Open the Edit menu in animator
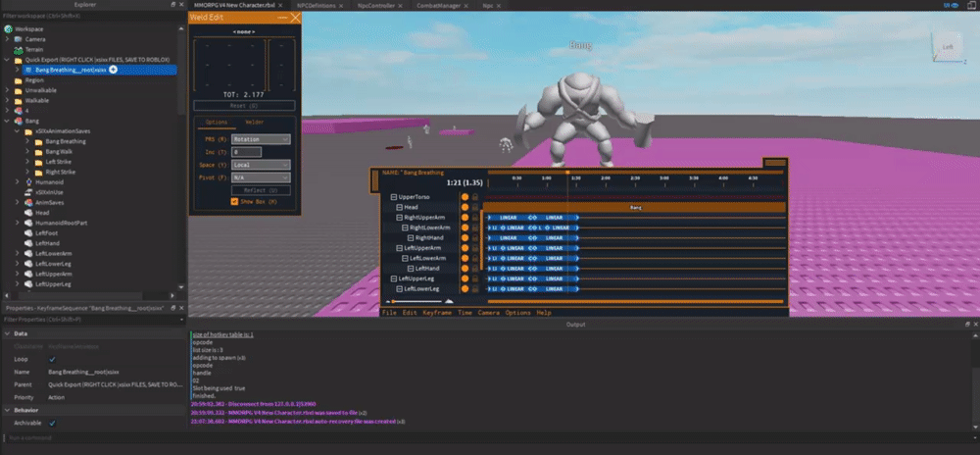The width and height of the screenshot is (980, 455). pos(410,313)
